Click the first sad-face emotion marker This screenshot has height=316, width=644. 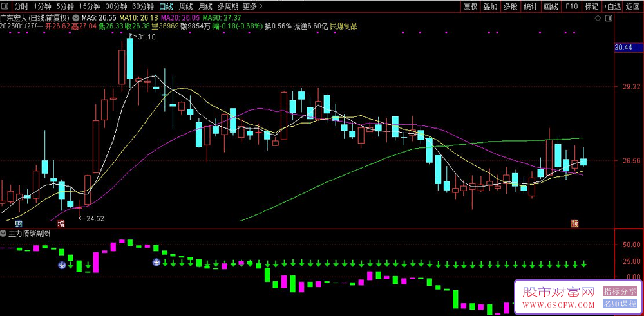tap(62, 265)
